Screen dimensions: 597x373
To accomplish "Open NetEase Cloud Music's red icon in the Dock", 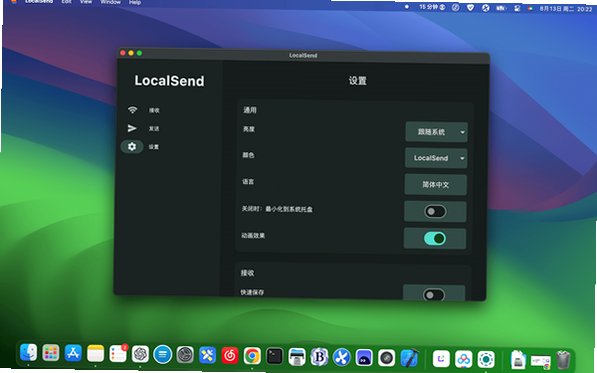I will [230, 355].
